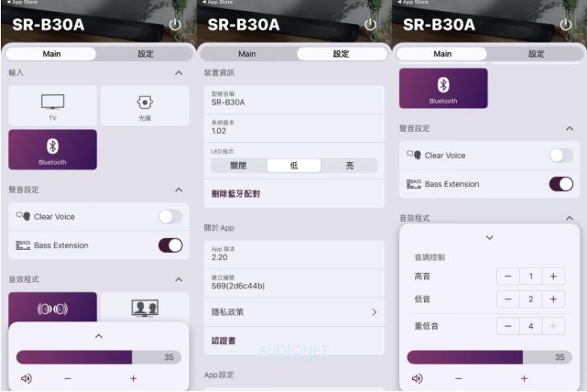
Task: Collapse 音調控制 panel with down chevron
Action: pos(490,238)
